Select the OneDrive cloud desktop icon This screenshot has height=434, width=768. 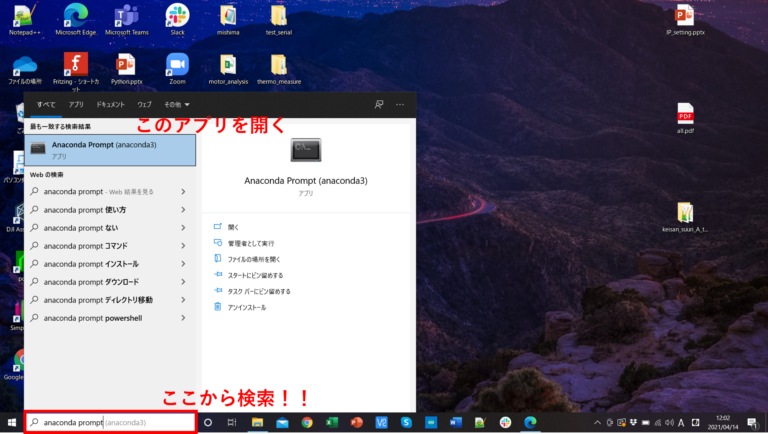24,69
